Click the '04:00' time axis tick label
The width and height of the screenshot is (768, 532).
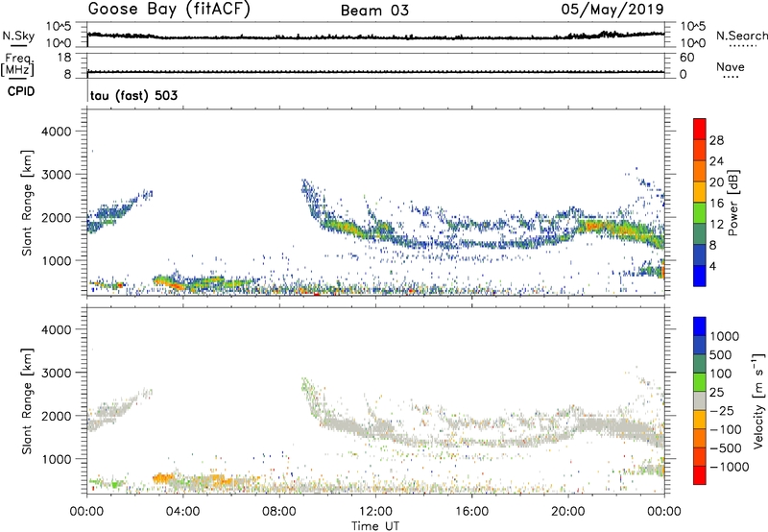[182, 512]
